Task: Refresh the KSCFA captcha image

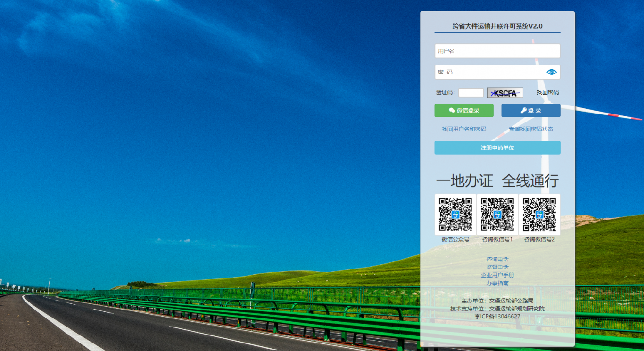Action: 505,93
